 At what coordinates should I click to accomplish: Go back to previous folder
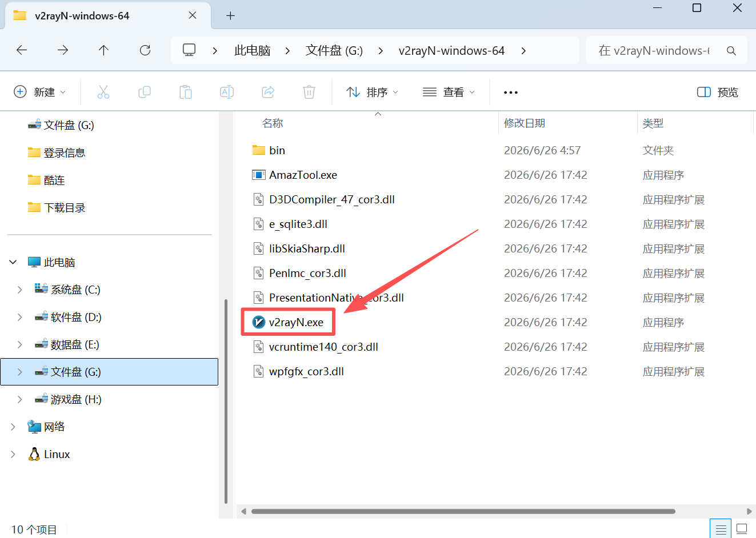pyautogui.click(x=22, y=50)
